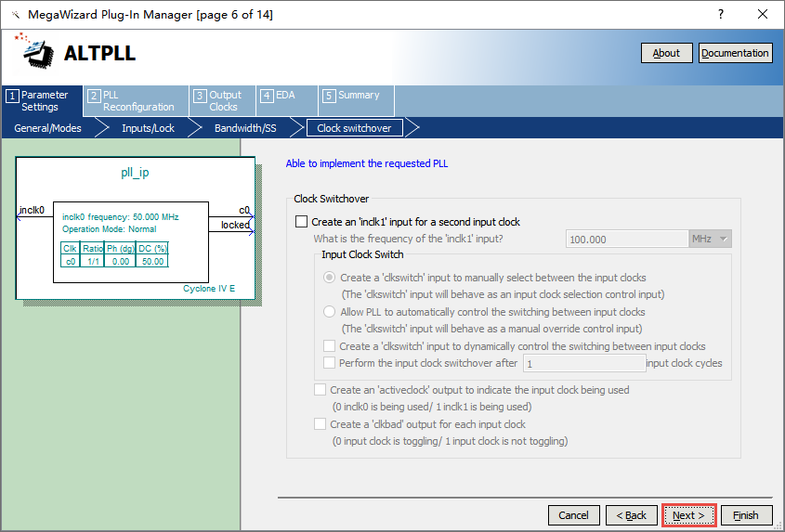Click the Finish button

coord(746,515)
